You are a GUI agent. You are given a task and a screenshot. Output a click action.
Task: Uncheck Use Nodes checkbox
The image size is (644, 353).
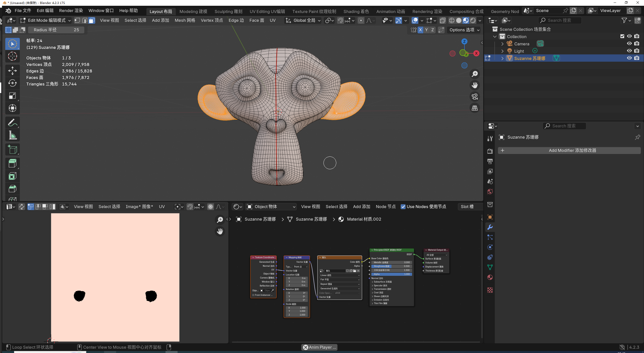[403, 207]
